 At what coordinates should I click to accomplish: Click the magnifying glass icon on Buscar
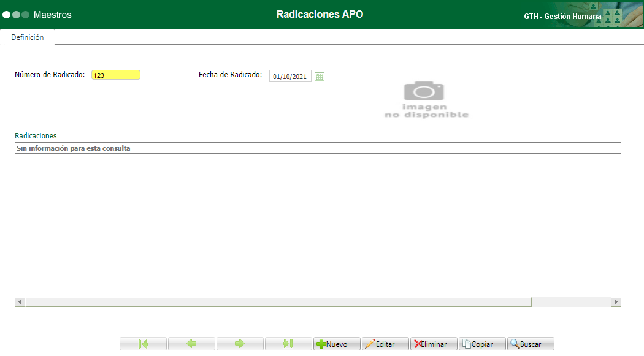513,344
